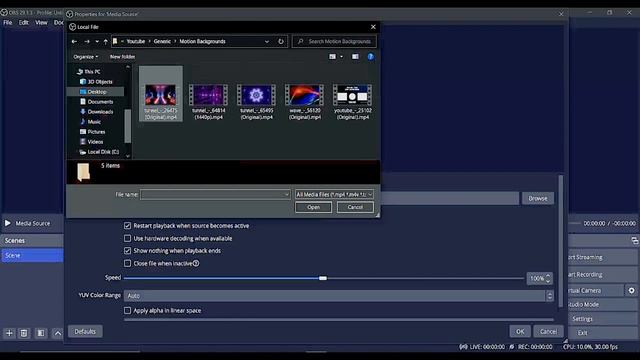Click the Search Motion Backgrounds field
Image resolution: width=640 pixels, height=360 pixels.
pyautogui.click(x=334, y=41)
